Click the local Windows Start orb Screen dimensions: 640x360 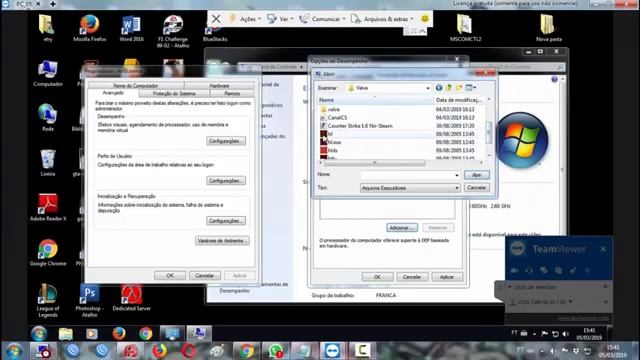point(14,351)
